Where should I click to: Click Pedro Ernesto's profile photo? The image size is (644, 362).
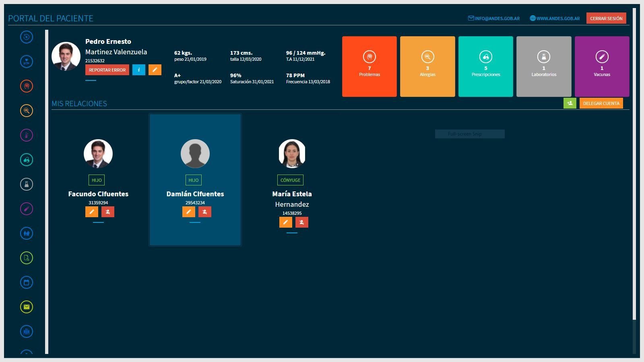click(66, 56)
